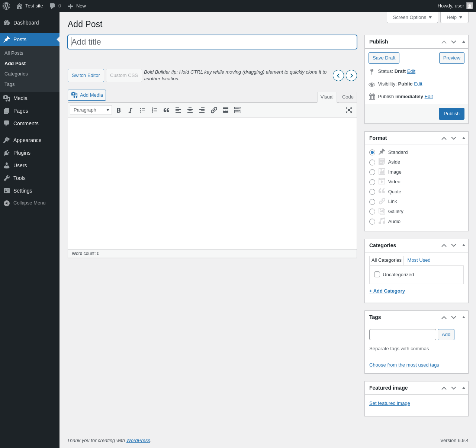Click the Set featured image link
476x448 pixels.
pyautogui.click(x=390, y=403)
